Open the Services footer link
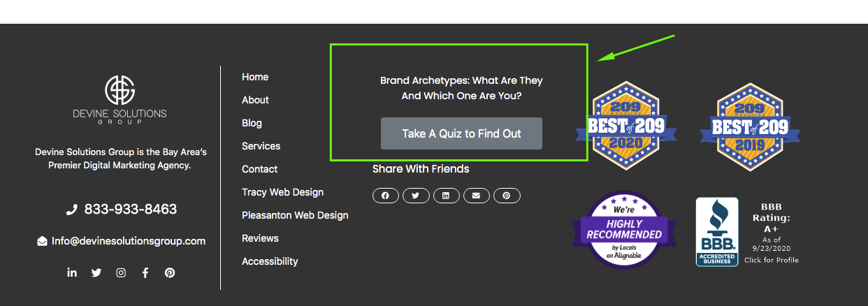The height and width of the screenshot is (306, 868). point(261,146)
